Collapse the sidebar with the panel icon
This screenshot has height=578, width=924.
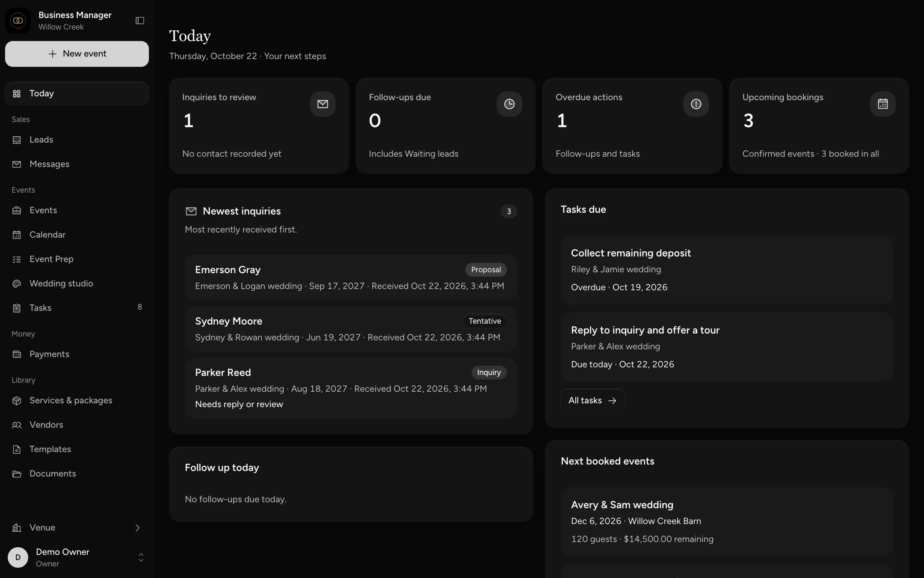pos(140,21)
